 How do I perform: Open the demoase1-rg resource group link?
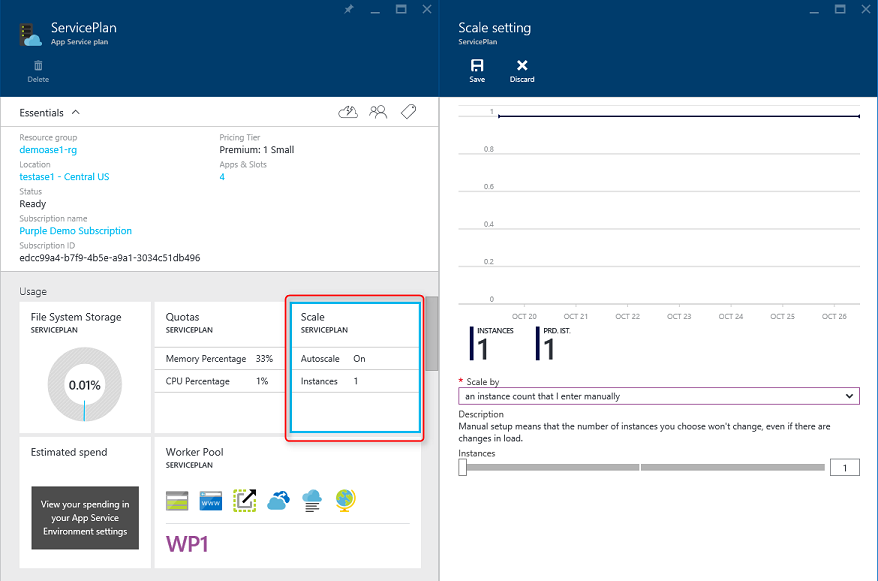48,149
